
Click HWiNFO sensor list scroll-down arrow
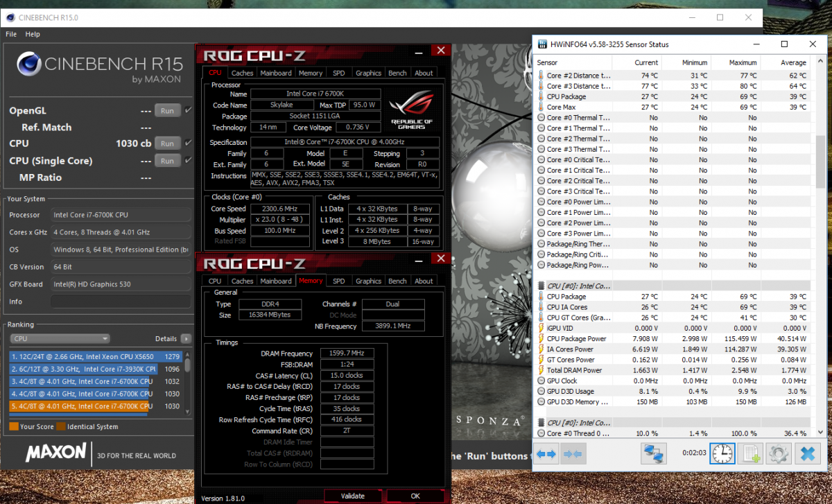pos(820,431)
